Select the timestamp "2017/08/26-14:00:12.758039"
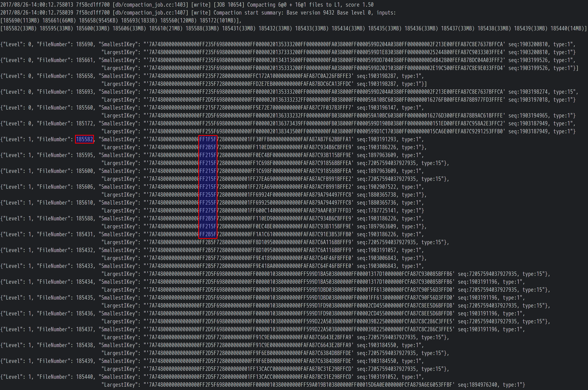The height and width of the screenshot is (390, 588). [x=37, y=13]
